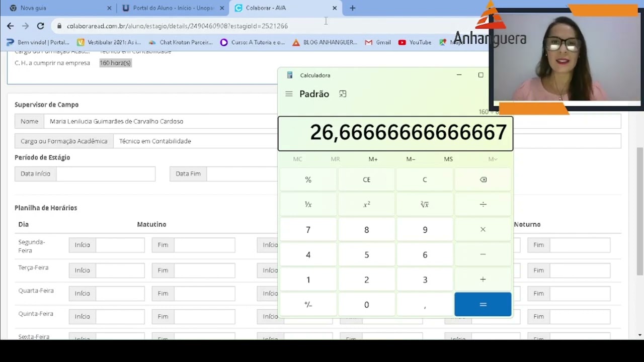Viewport: 644px width, 362px height.
Task: Open the YouTube bookmark
Action: [415, 42]
